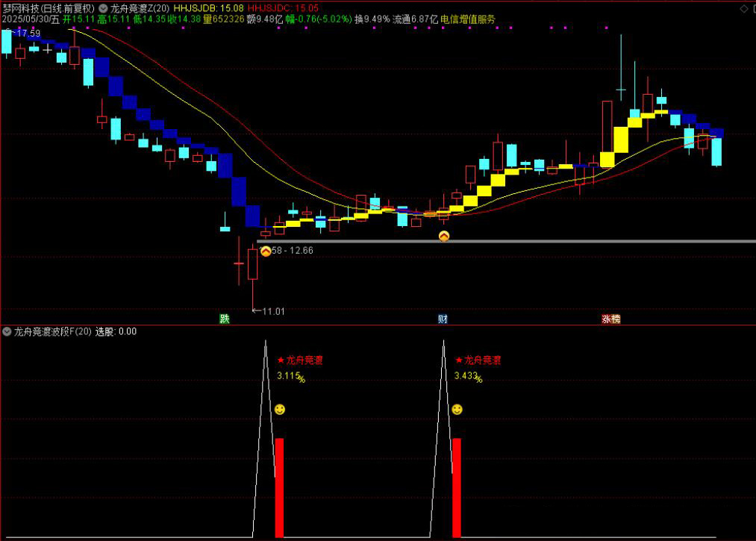Click the 电信增值服务 sector link

pos(467,19)
